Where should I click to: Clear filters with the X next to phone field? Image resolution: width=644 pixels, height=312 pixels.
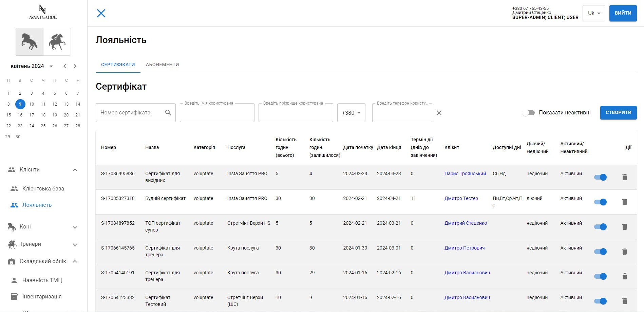point(439,113)
